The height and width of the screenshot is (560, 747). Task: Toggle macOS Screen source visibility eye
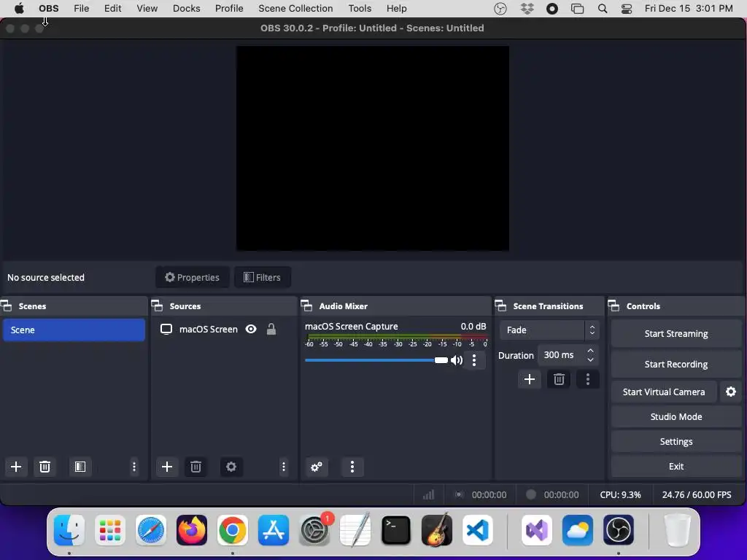pos(251,329)
